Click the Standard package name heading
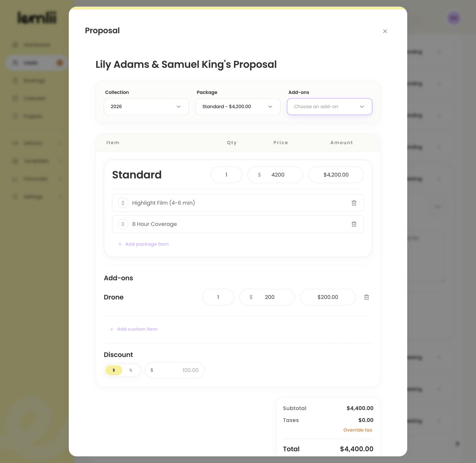This screenshot has width=476, height=463. click(x=137, y=175)
